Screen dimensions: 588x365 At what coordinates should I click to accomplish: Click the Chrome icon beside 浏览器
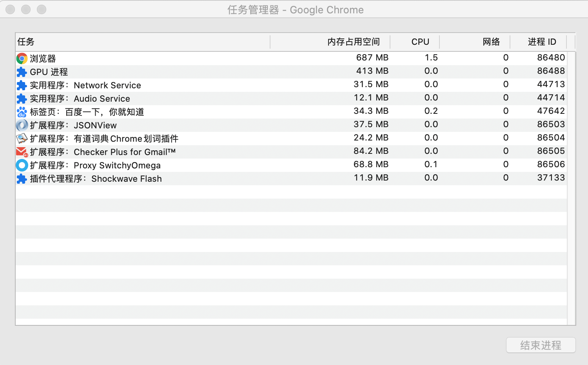pyautogui.click(x=22, y=59)
